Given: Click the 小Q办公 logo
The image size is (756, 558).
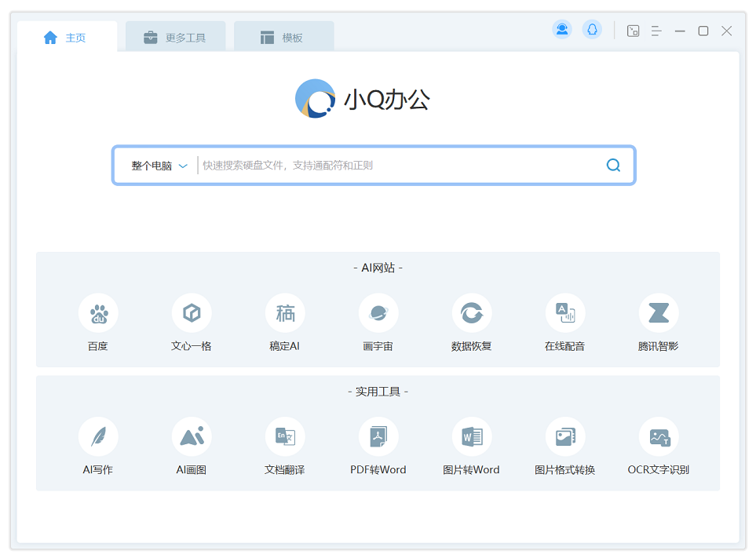Looking at the screenshot, I should tap(363, 99).
